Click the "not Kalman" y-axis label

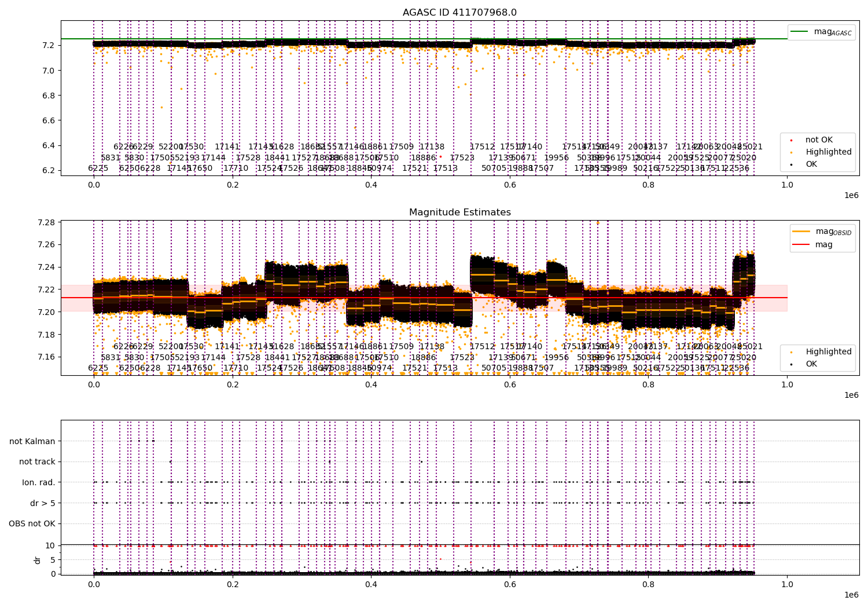click(x=32, y=441)
